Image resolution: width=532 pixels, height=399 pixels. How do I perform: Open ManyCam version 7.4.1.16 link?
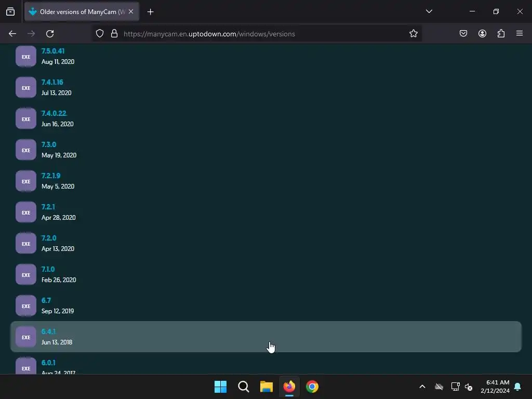pyautogui.click(x=52, y=82)
